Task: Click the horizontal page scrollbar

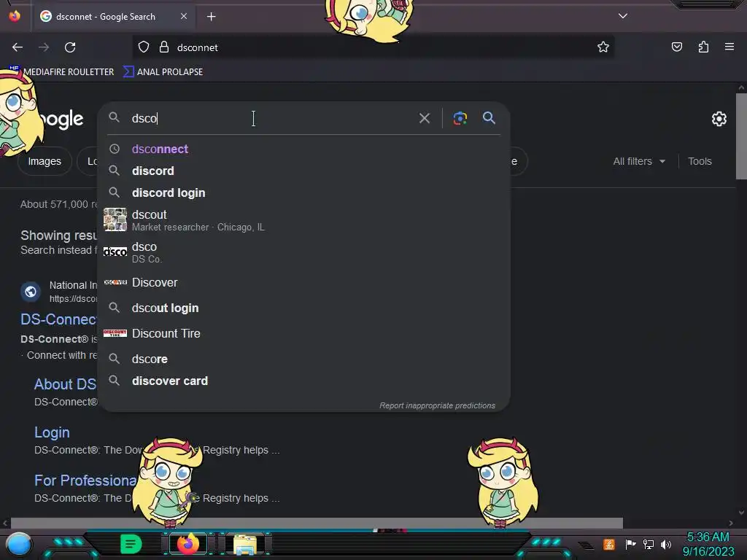Action: [x=317, y=523]
